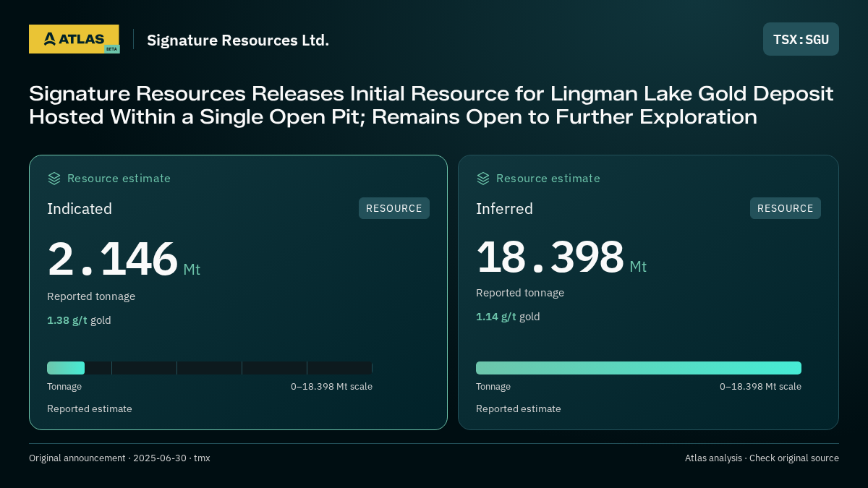Screen dimensions: 868x488
Task: Select the 18.398 Mt tonnage value
Action: click(561, 257)
